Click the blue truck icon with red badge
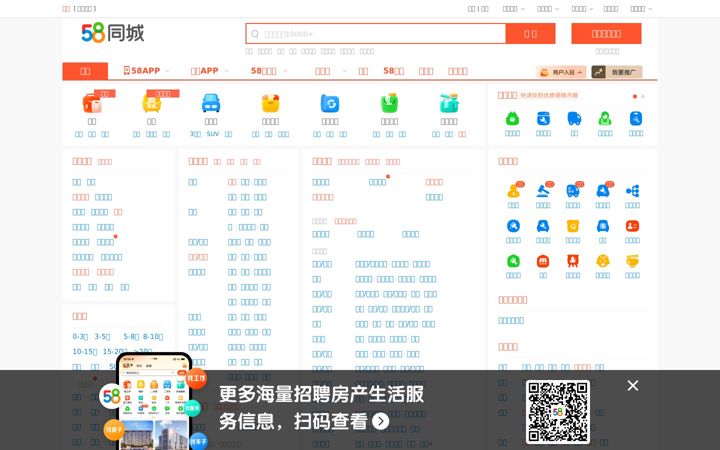720x450 pixels. 573,191
